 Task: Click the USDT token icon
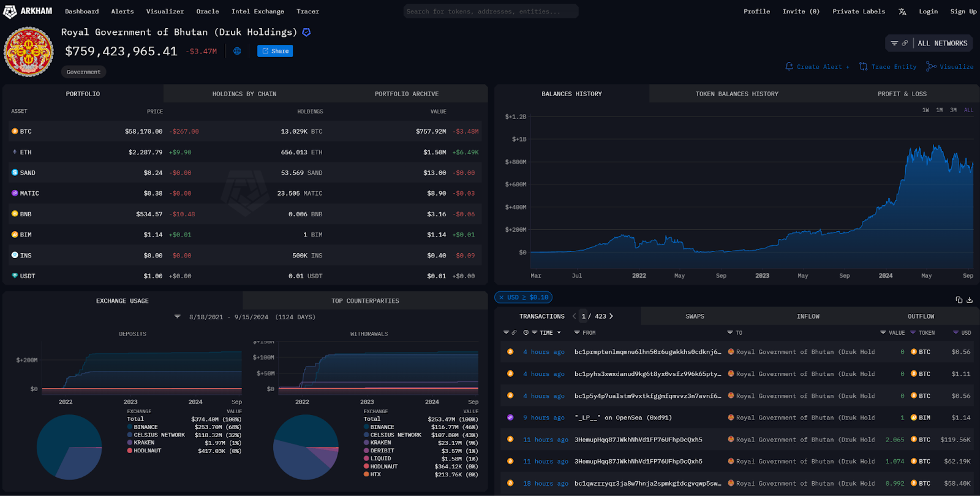point(15,276)
